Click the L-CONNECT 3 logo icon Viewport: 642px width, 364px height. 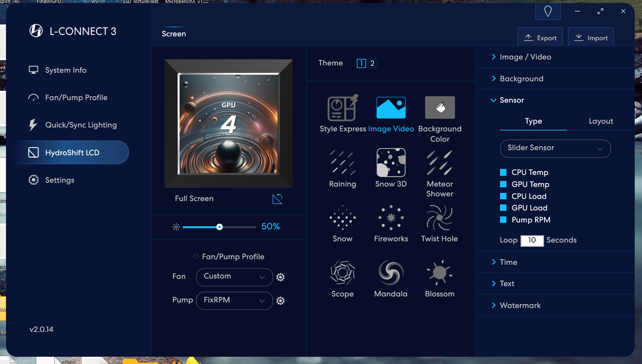pyautogui.click(x=36, y=31)
